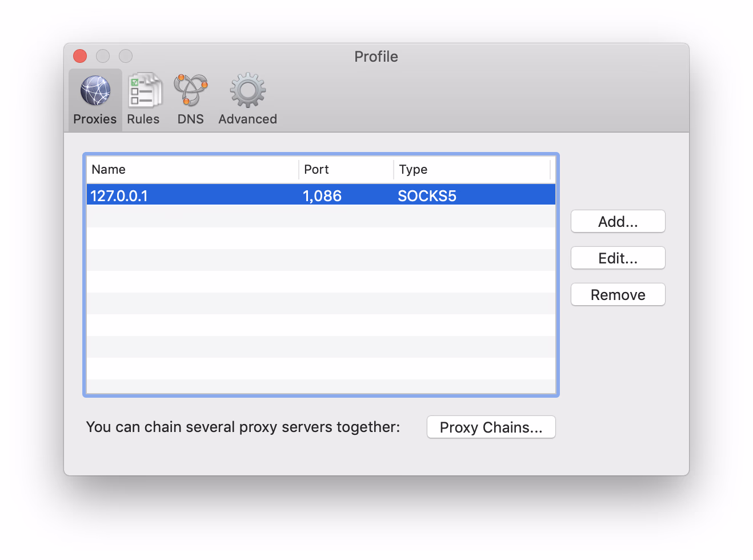Switch to the Rules checklist icon
The width and height of the screenshot is (753, 560).
coord(143,91)
